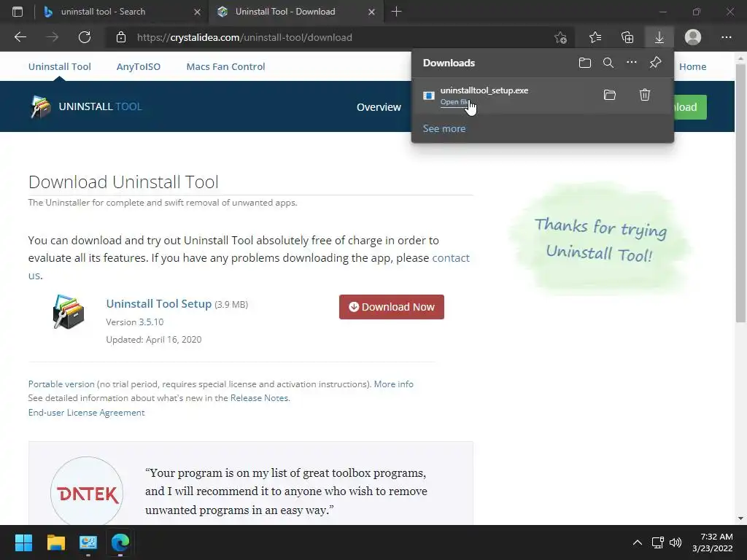Click the red Download Now button
The height and width of the screenshot is (560, 747).
pyautogui.click(x=392, y=307)
